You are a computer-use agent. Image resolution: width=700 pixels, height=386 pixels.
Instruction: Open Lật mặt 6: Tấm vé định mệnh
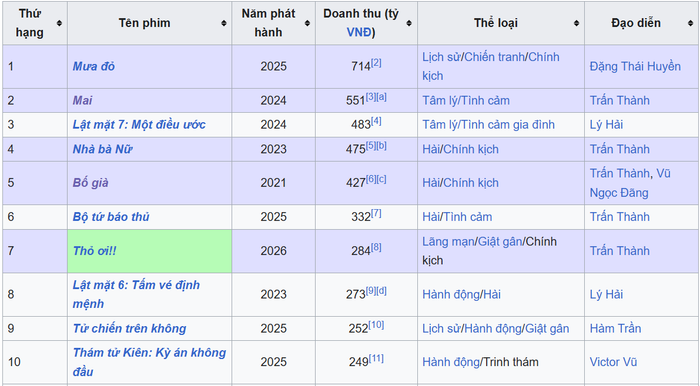click(x=136, y=294)
